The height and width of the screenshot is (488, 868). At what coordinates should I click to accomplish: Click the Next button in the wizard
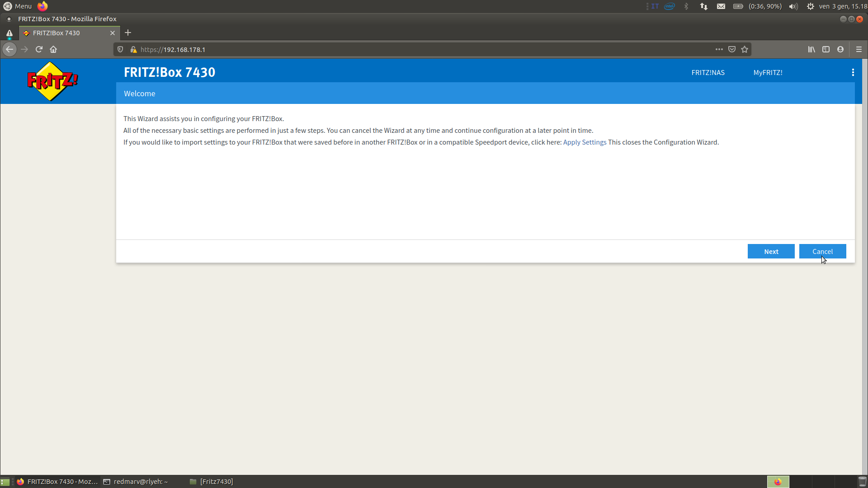tap(771, 251)
